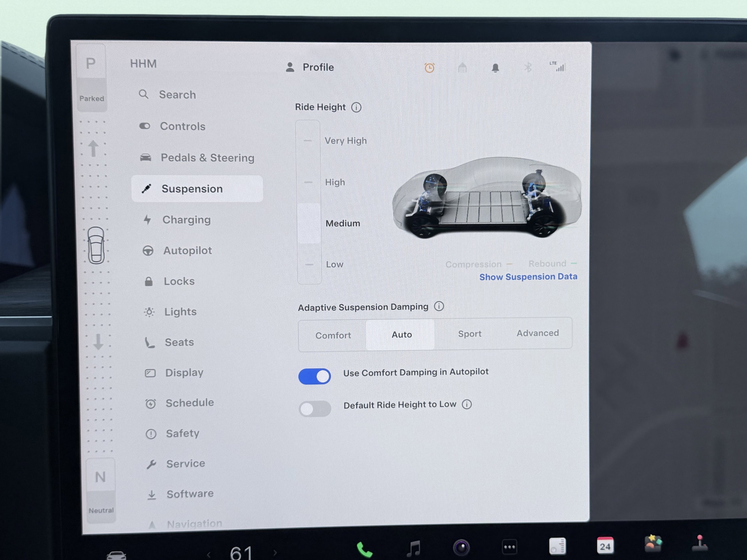Open the notifications bell icon
This screenshot has height=560, width=747.
pos(495,68)
